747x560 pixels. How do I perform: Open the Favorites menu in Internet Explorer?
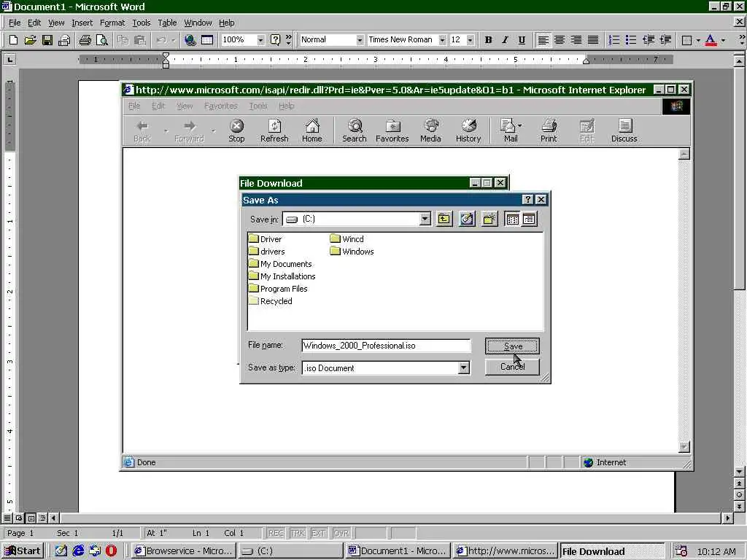pos(220,106)
